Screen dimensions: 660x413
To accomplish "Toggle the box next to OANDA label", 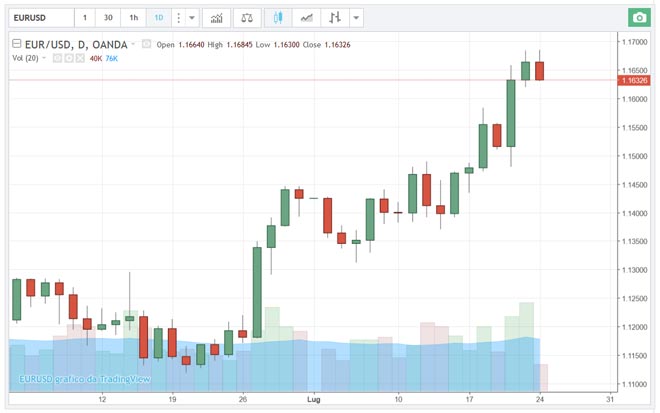I will pos(146,44).
